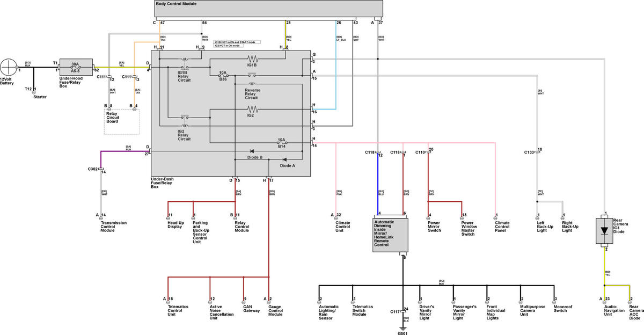The width and height of the screenshot is (644, 335).
Task: Click the T12 terminal label near Starter
Action: tap(28, 89)
